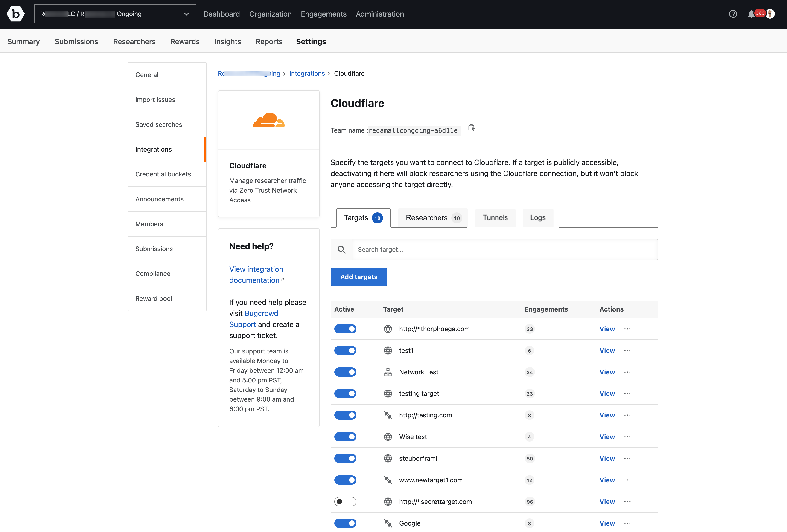This screenshot has height=532, width=787.
Task: Open the notifications bell icon
Action: (751, 14)
